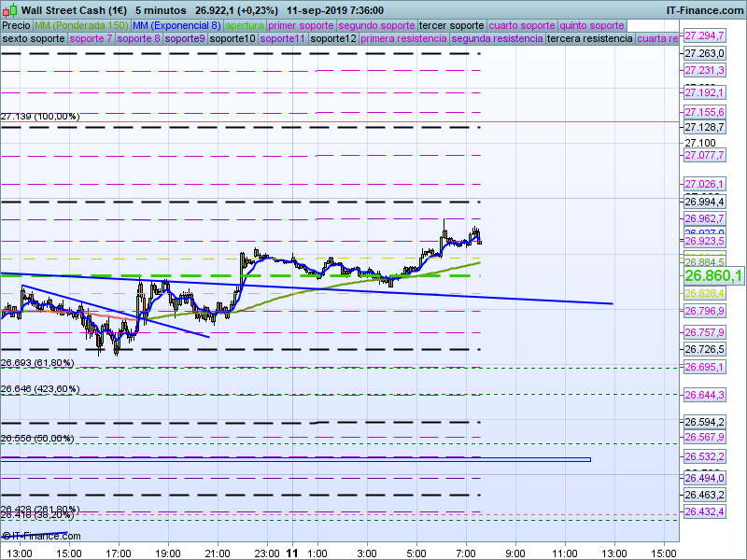Choose the soporte12 legend entry

click(x=333, y=38)
